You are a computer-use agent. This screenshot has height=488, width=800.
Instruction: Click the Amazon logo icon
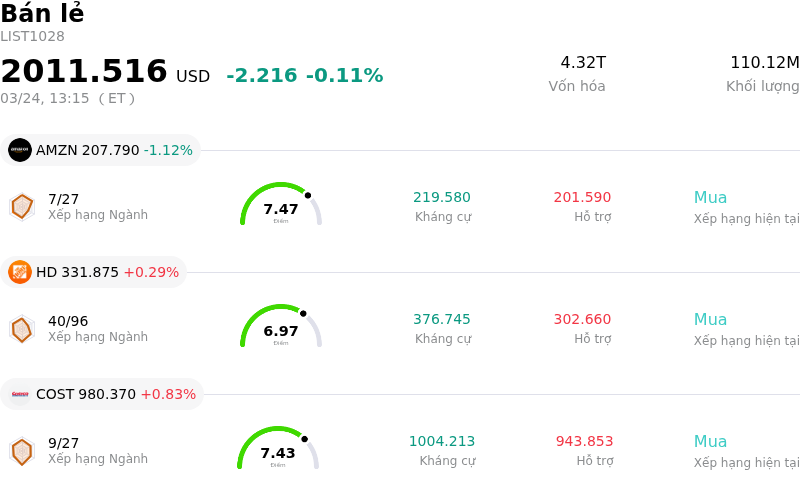click(x=20, y=150)
